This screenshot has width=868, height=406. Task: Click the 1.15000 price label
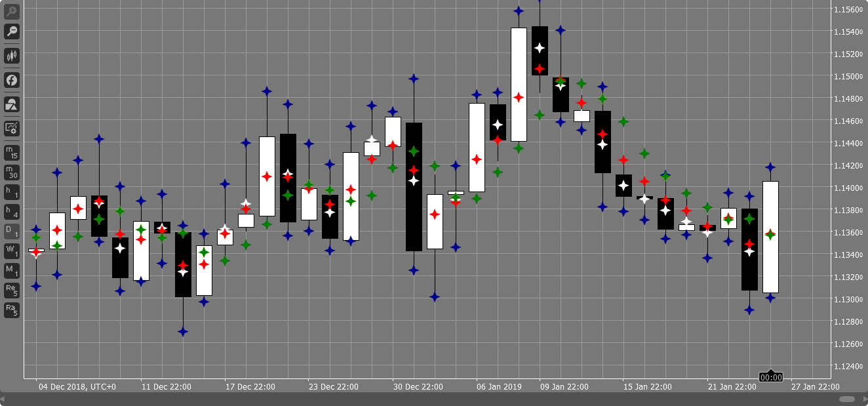tap(848, 76)
